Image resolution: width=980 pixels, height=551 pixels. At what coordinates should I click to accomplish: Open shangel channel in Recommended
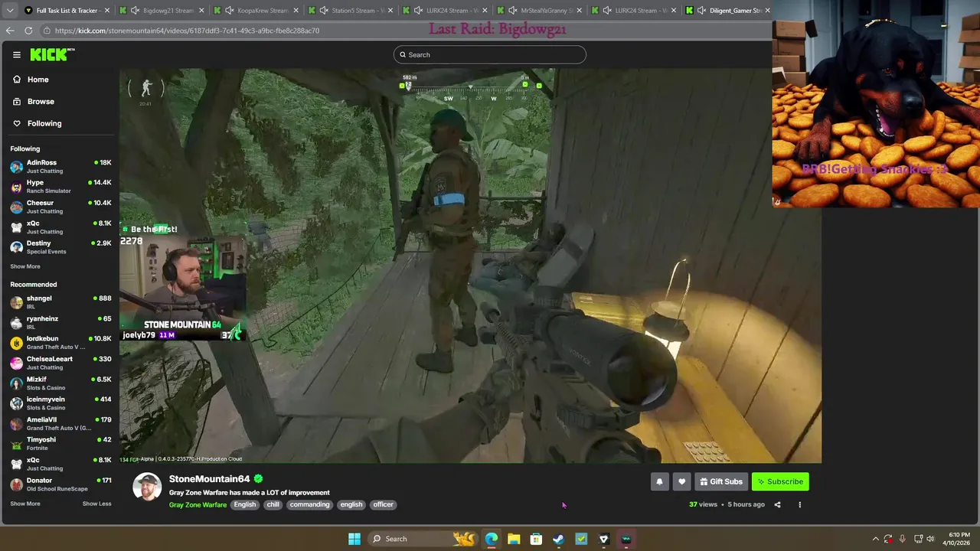click(60, 302)
